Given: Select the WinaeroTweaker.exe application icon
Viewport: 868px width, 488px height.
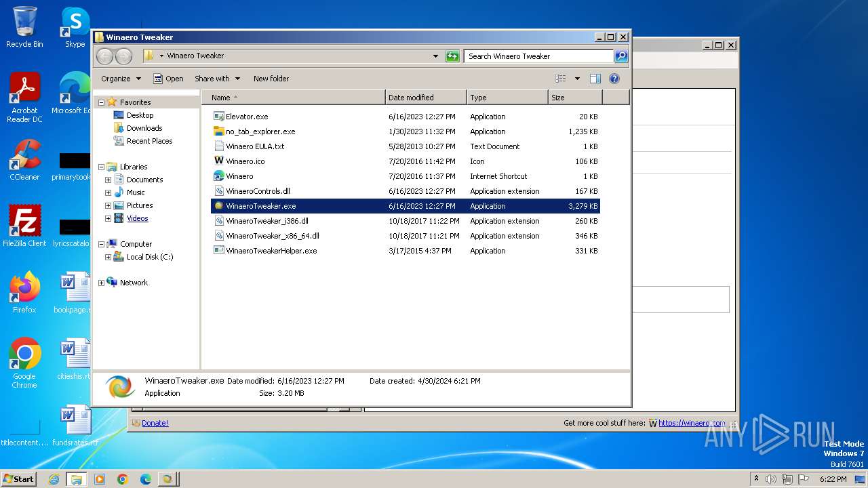Looking at the screenshot, I should pyautogui.click(x=219, y=206).
